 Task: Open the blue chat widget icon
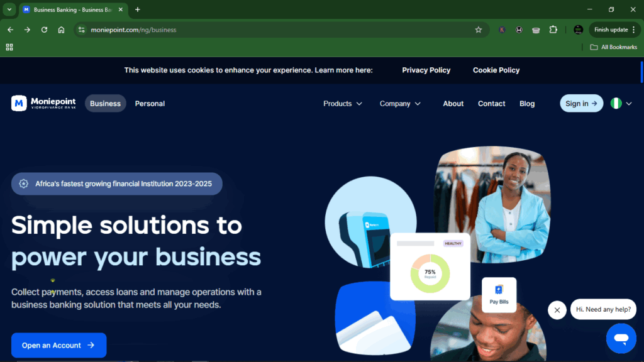click(x=621, y=338)
